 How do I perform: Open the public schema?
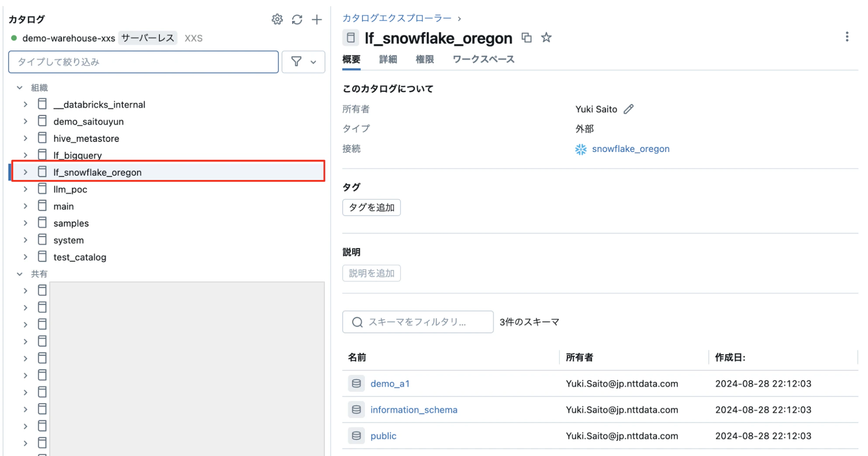coord(383,436)
